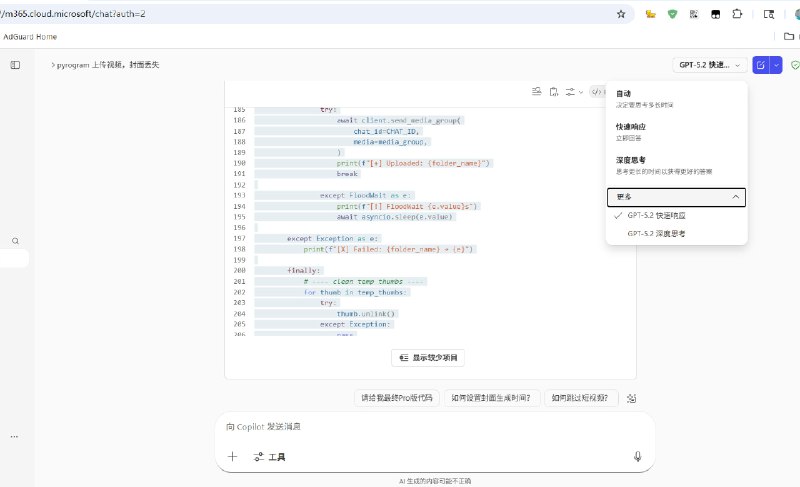Pick the 如何跳过短视频? suggestion

tap(580, 398)
